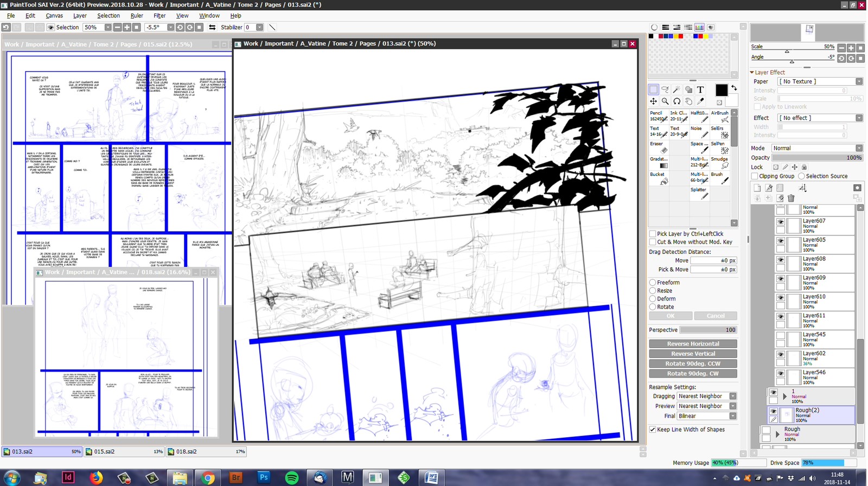This screenshot has width=868, height=486.
Task: Hide Layer602 using its eye icon
Action: [x=781, y=354]
